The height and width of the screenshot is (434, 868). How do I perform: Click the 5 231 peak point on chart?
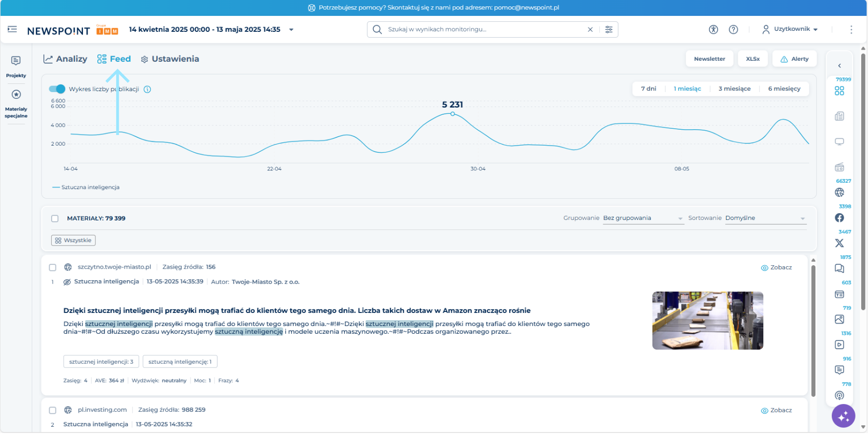click(x=452, y=114)
